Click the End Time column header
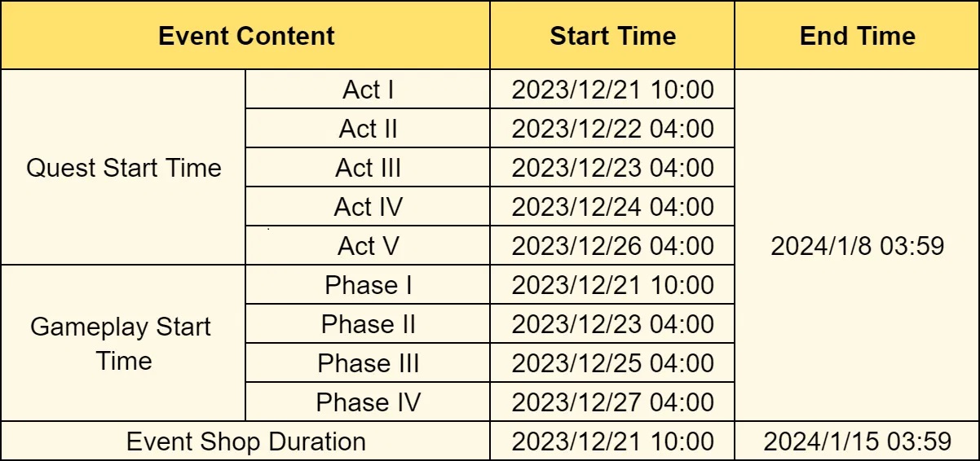The image size is (980, 461). point(857,36)
